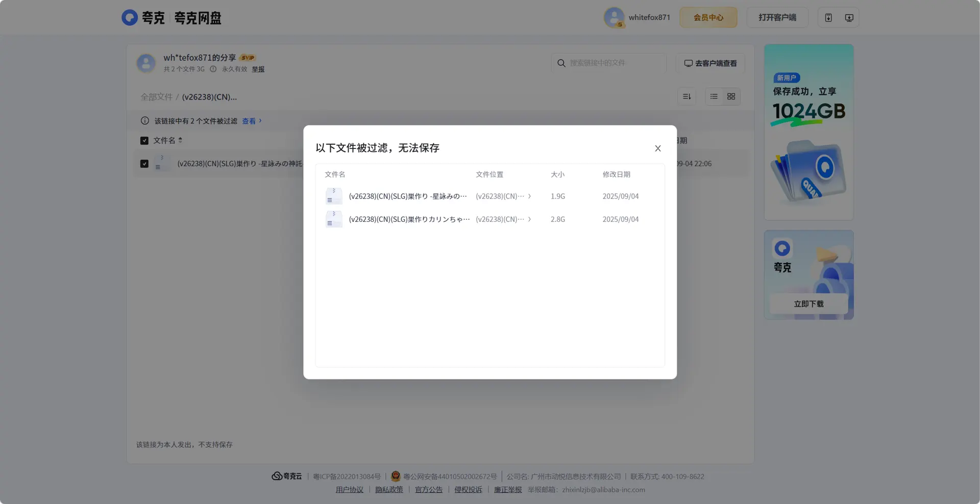Click the (v26238)(CN)... breadcrumb folder
Screen dimensions: 980x504
209,97
